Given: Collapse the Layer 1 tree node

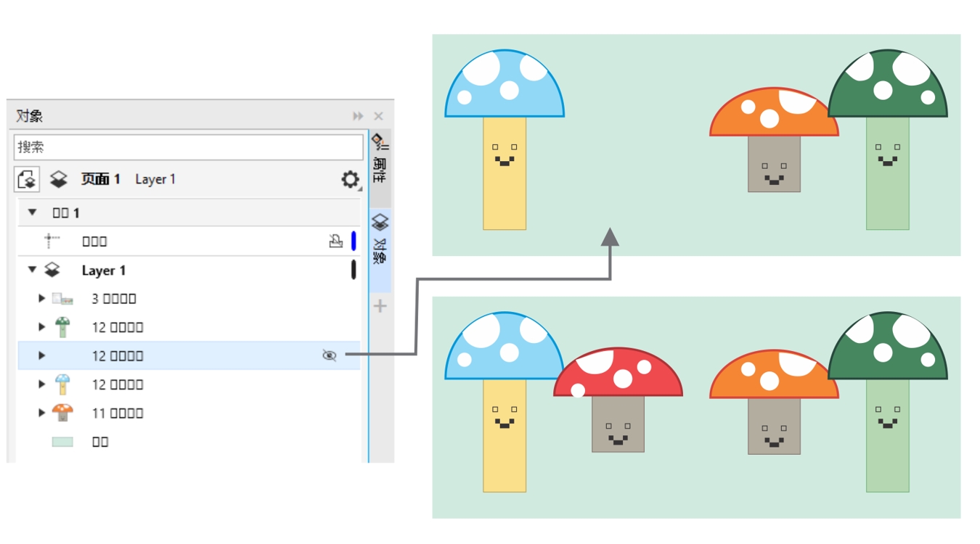Looking at the screenshot, I should pyautogui.click(x=32, y=270).
